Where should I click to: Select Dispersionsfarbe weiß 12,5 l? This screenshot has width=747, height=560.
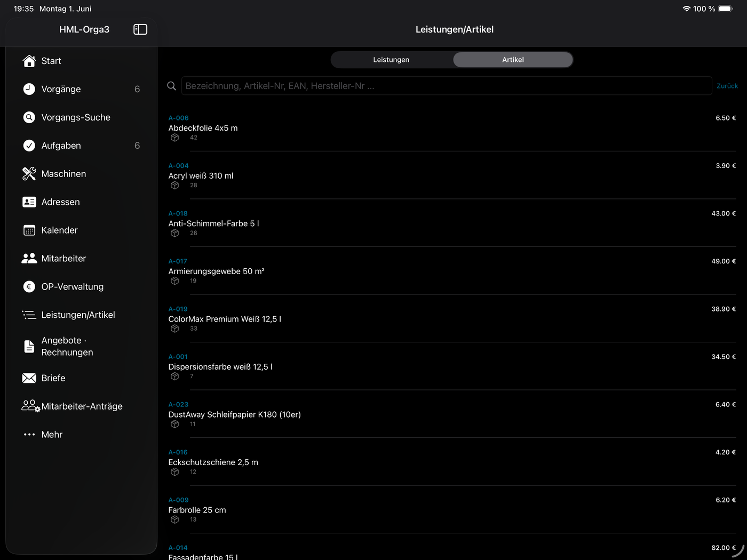[x=220, y=367]
